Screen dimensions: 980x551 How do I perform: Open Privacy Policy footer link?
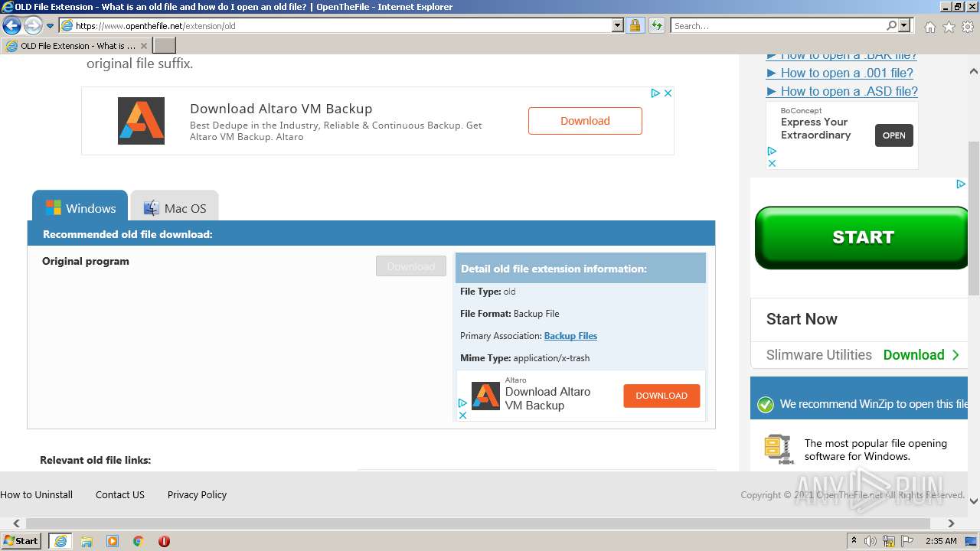click(197, 494)
